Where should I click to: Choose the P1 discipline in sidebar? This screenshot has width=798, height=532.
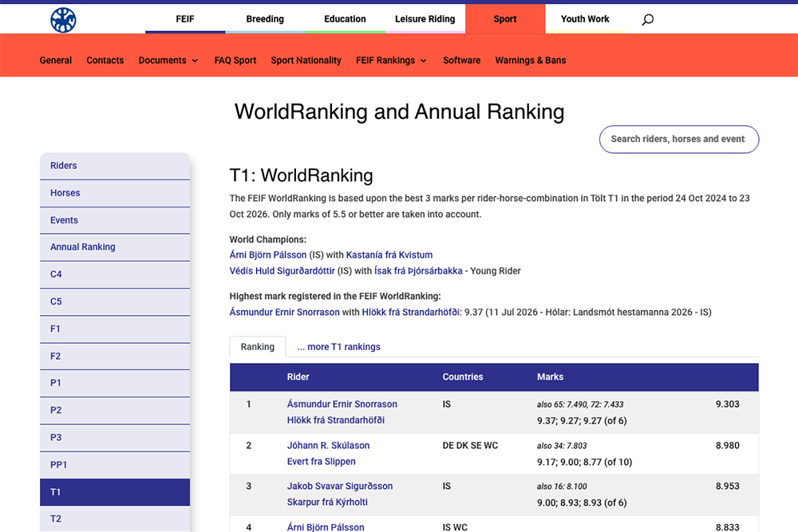[115, 383]
